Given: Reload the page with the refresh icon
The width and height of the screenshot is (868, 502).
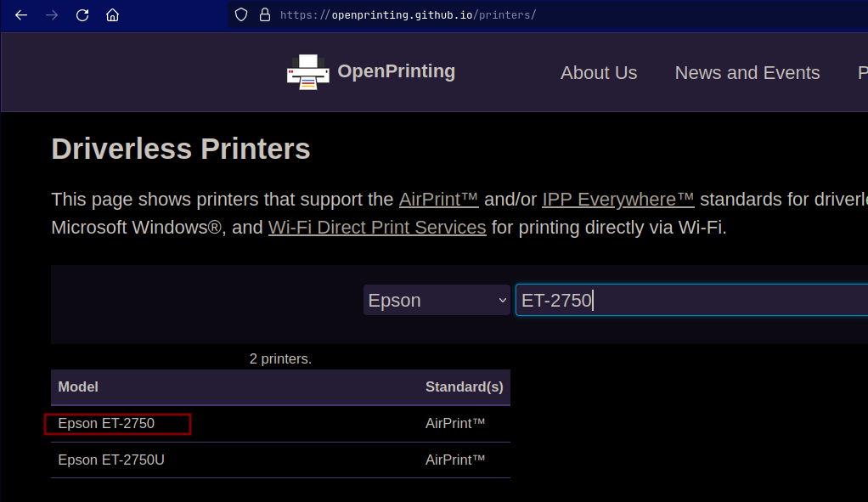Looking at the screenshot, I should (x=82, y=15).
